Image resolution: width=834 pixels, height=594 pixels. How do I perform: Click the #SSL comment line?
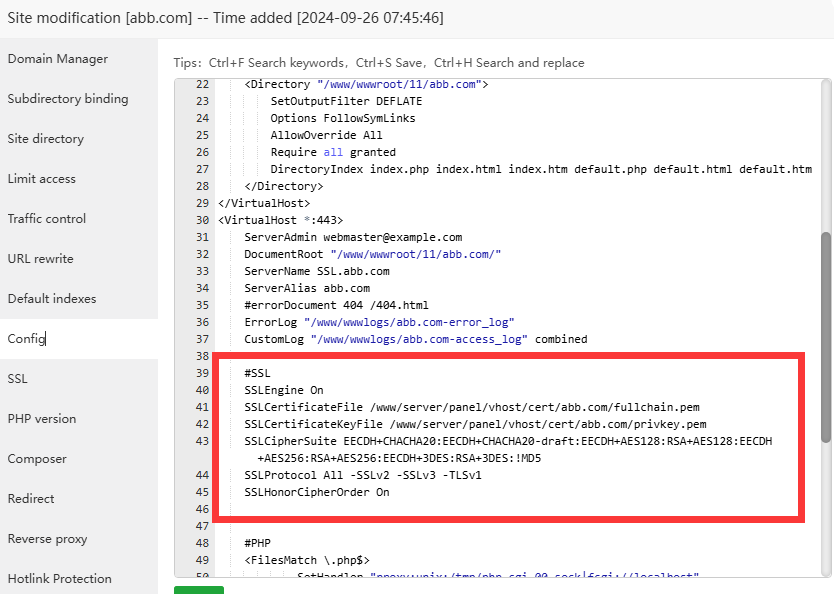pos(257,373)
